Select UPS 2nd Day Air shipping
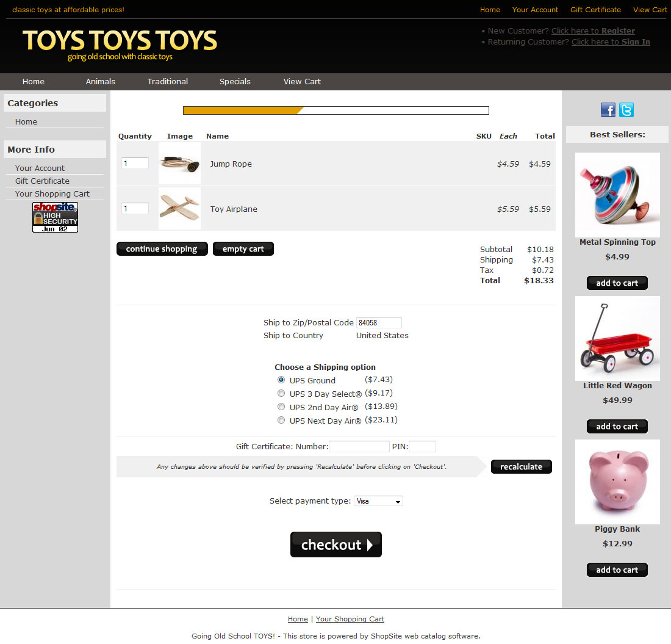Screen dimensions: 671x644 (281, 407)
